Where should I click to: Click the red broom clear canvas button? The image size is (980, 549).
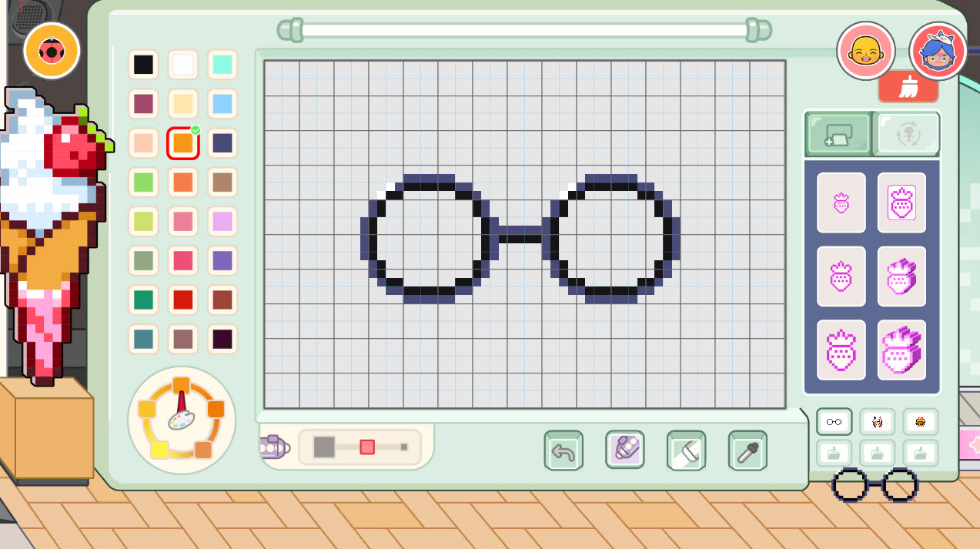tap(908, 87)
